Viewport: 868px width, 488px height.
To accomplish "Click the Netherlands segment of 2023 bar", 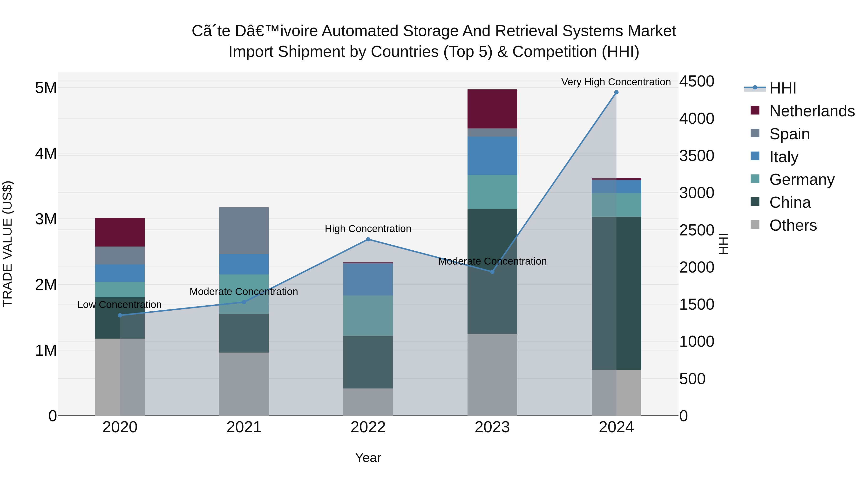I will click(x=492, y=109).
